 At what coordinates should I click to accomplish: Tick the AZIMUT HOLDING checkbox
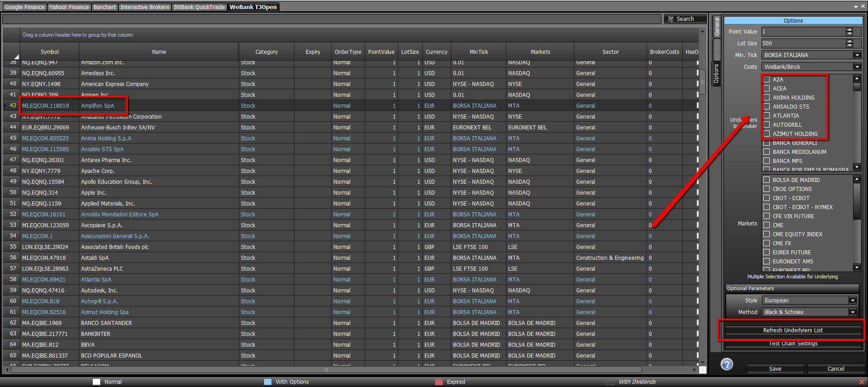767,134
